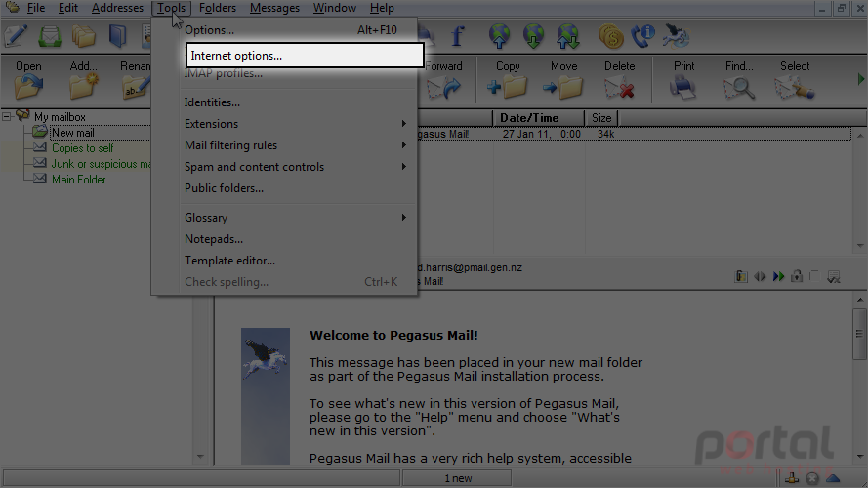The width and height of the screenshot is (868, 488).
Task: Click the network connection status bar icon
Action: [x=792, y=478]
